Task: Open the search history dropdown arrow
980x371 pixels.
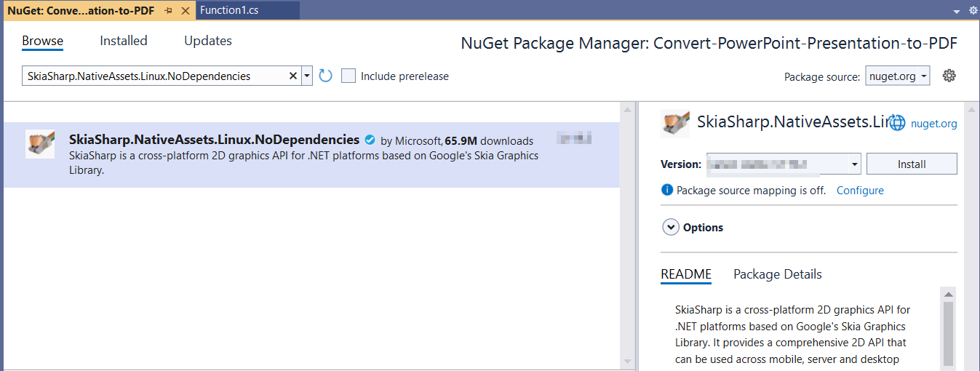Action: tap(307, 76)
